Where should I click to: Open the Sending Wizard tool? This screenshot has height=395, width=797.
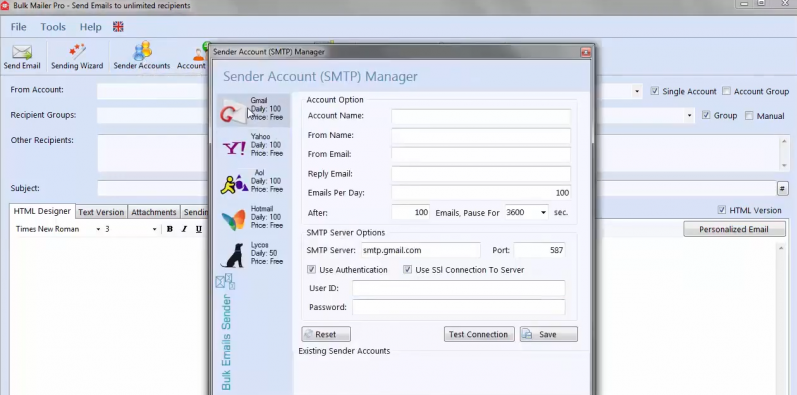(77, 56)
